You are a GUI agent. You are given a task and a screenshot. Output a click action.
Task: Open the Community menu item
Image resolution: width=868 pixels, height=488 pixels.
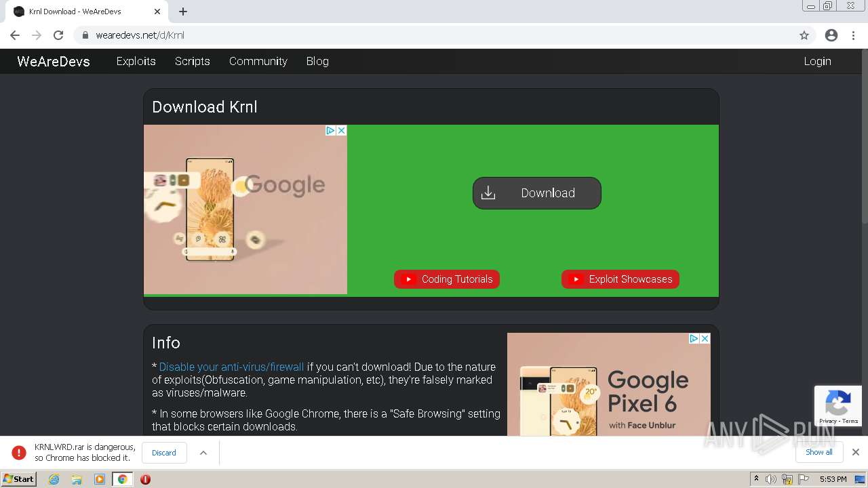[x=258, y=61]
